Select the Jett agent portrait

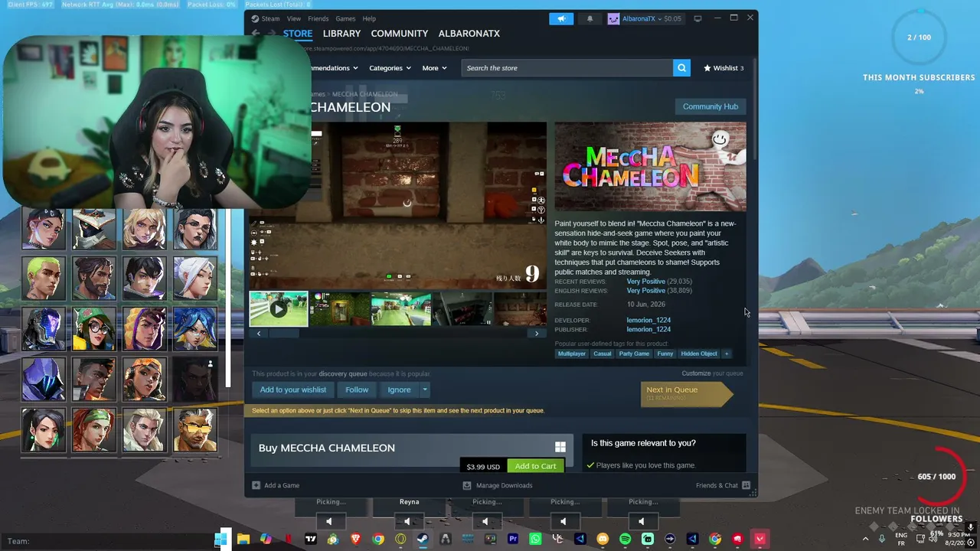195,278
